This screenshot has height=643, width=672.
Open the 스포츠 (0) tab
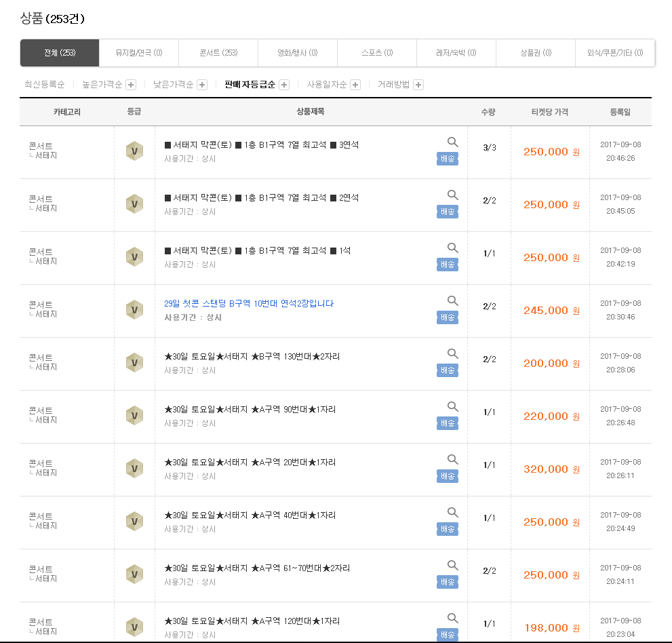pyautogui.click(x=377, y=53)
